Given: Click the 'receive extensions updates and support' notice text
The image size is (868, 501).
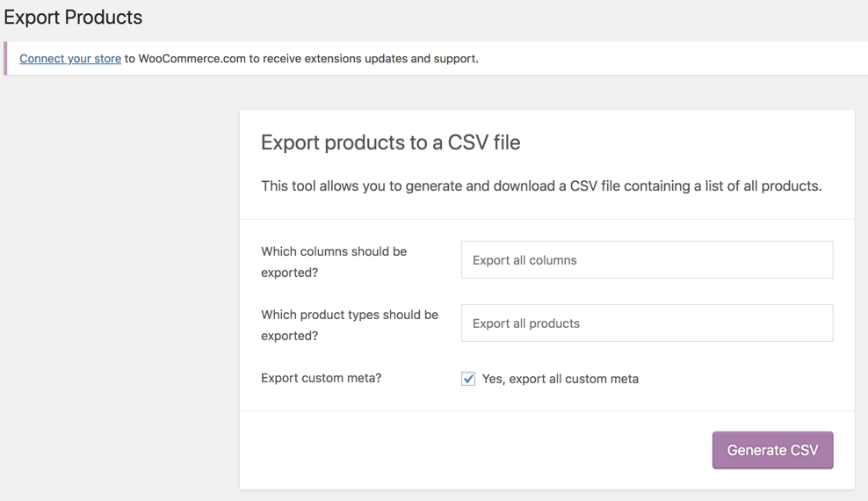Looking at the screenshot, I should pyautogui.click(x=371, y=59).
